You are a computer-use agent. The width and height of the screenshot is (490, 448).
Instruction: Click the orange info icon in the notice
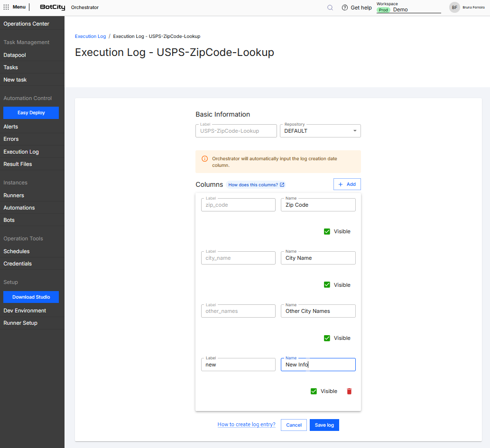205,159
